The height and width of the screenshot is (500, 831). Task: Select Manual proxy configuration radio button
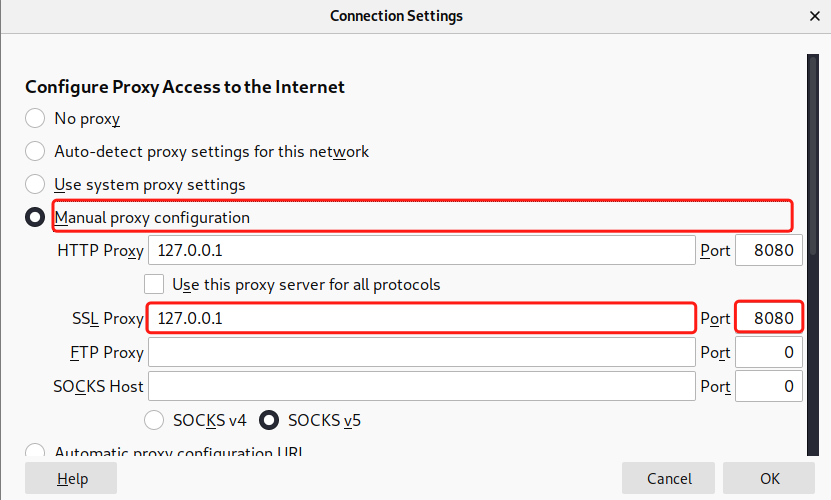click(35, 217)
